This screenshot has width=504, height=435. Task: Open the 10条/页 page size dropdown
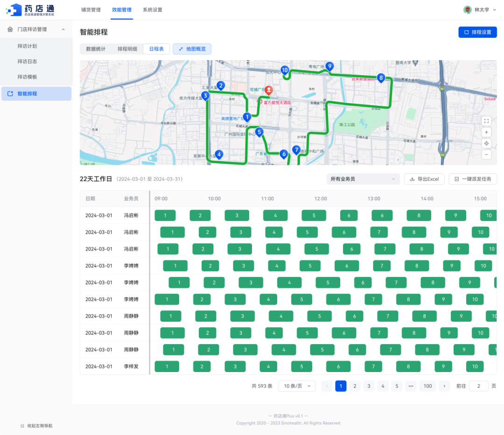pyautogui.click(x=297, y=386)
